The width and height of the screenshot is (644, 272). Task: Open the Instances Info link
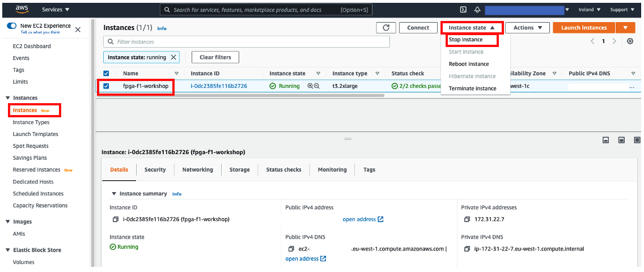(162, 28)
